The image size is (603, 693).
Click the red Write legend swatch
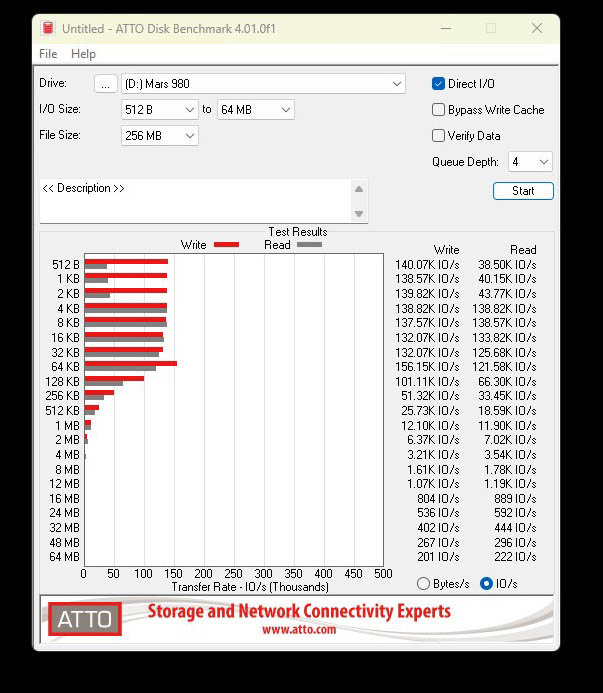pyautogui.click(x=226, y=244)
